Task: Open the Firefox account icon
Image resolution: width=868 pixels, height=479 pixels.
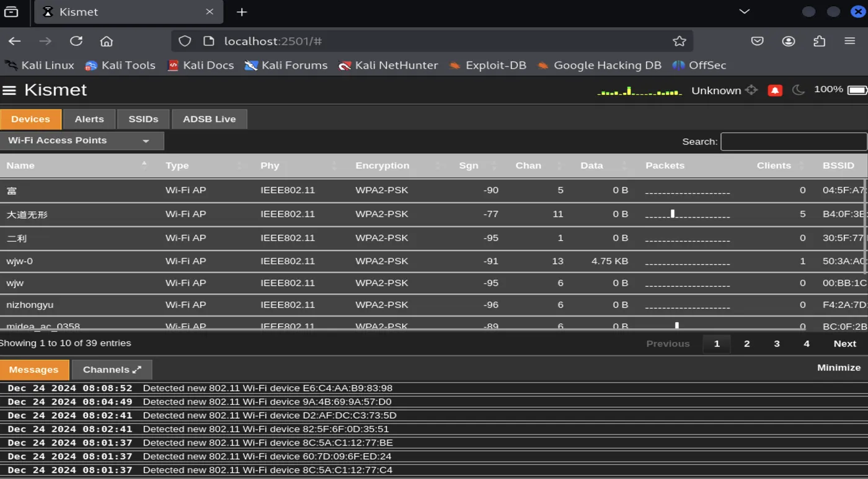Action: 789,41
